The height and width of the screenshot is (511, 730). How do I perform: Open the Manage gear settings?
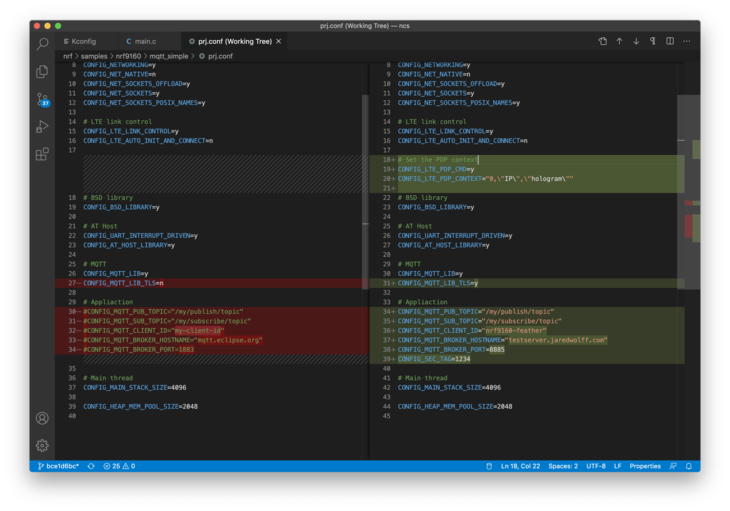tap(42, 445)
